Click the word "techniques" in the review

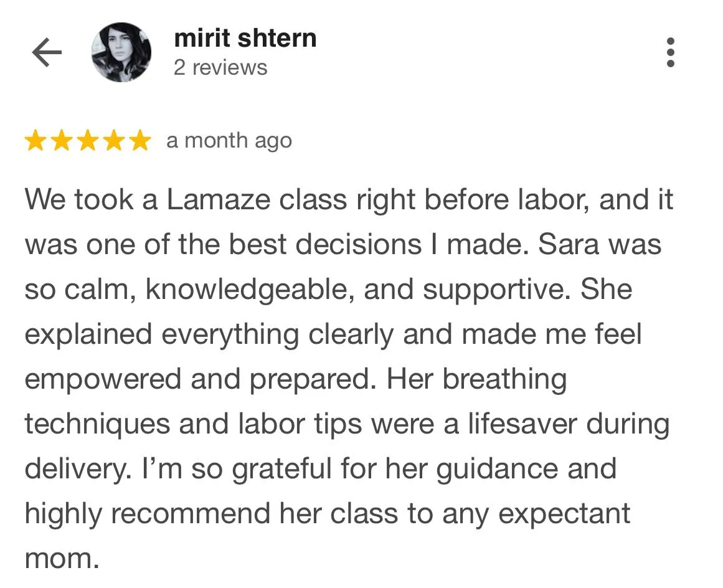pyautogui.click(x=97, y=424)
